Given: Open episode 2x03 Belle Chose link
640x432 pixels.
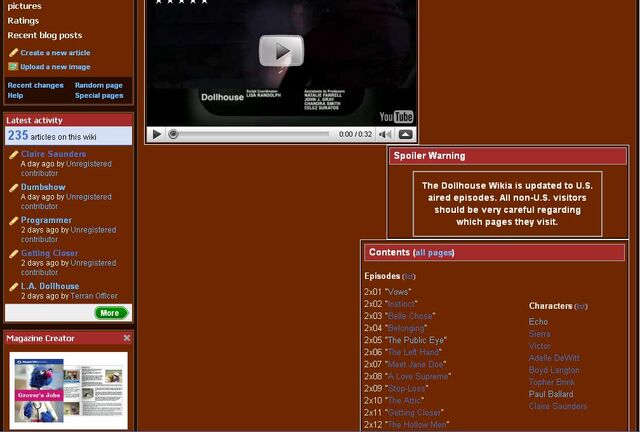Looking at the screenshot, I should [410, 316].
